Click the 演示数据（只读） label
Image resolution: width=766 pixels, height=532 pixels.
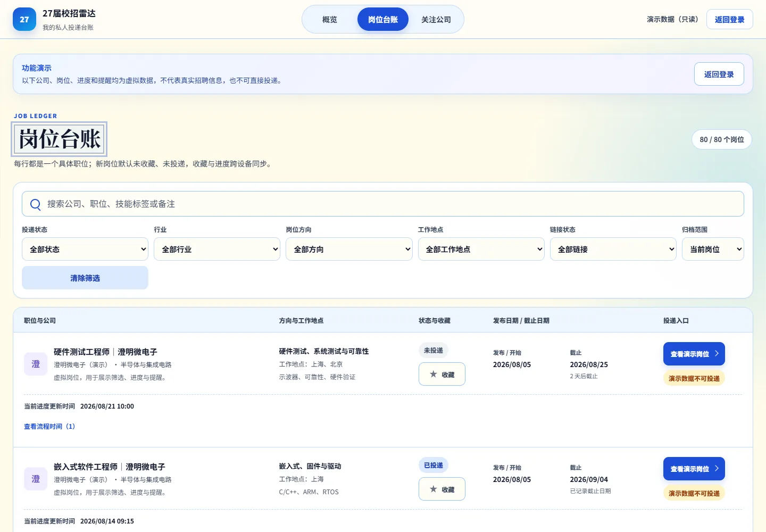click(672, 19)
